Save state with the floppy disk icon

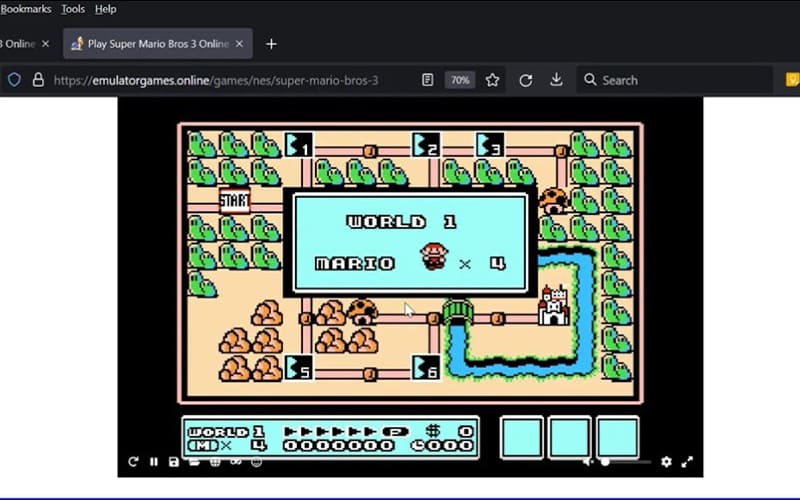(x=174, y=462)
